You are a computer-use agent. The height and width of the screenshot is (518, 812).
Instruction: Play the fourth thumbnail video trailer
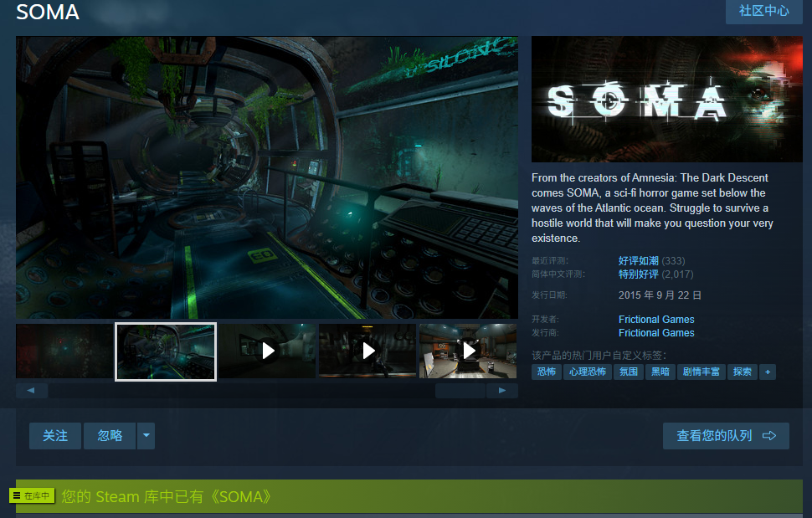tap(367, 351)
